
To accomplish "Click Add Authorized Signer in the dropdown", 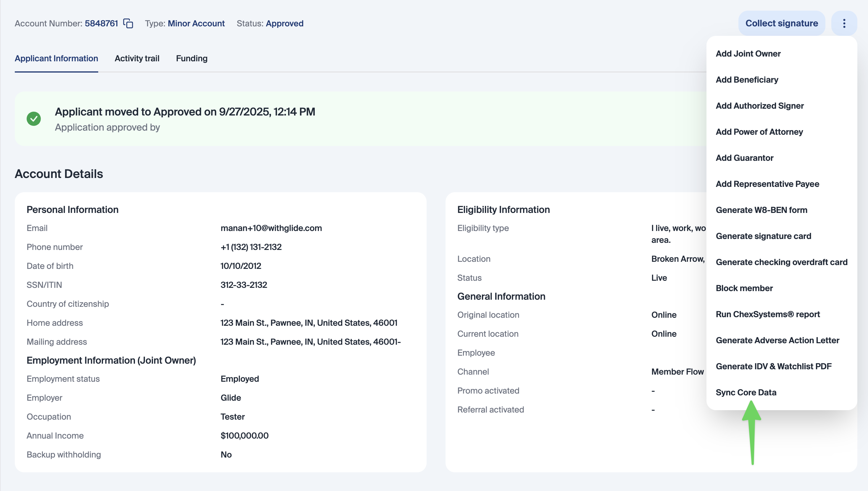I will coord(759,106).
